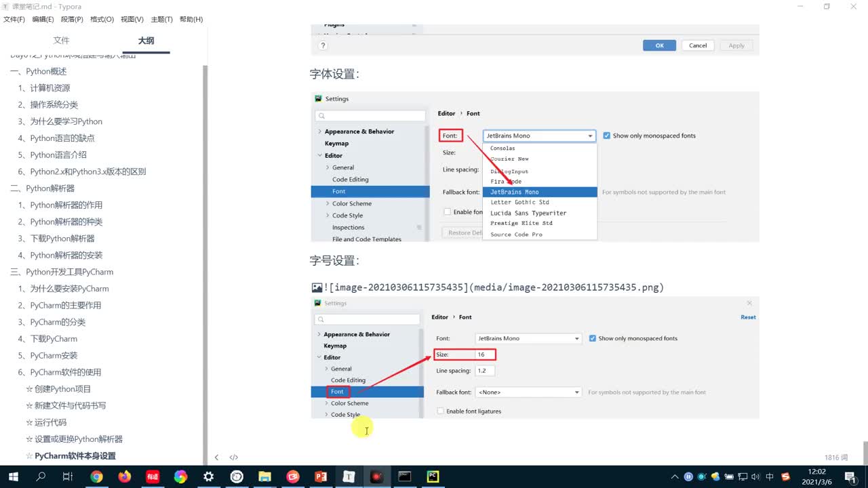Open the 文件(F) menu

click(x=14, y=19)
